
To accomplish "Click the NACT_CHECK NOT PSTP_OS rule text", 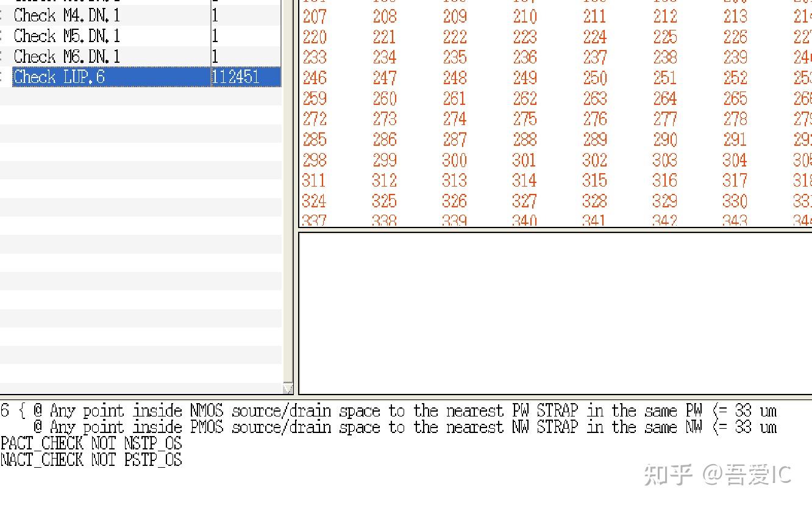I will coord(90,460).
